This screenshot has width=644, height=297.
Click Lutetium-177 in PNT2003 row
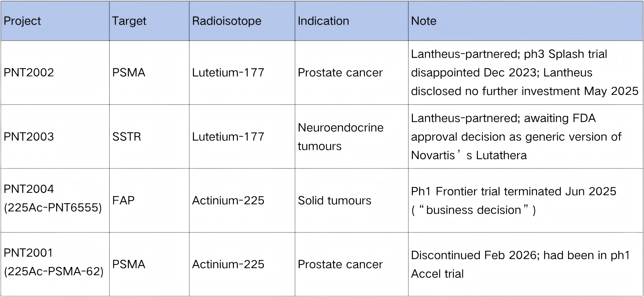(228, 137)
